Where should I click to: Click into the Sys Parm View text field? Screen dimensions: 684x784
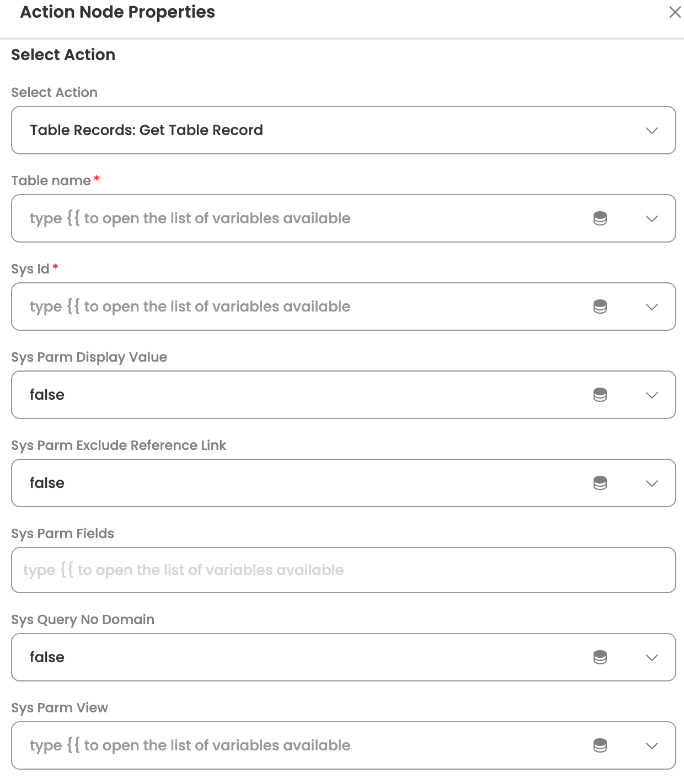point(276,745)
